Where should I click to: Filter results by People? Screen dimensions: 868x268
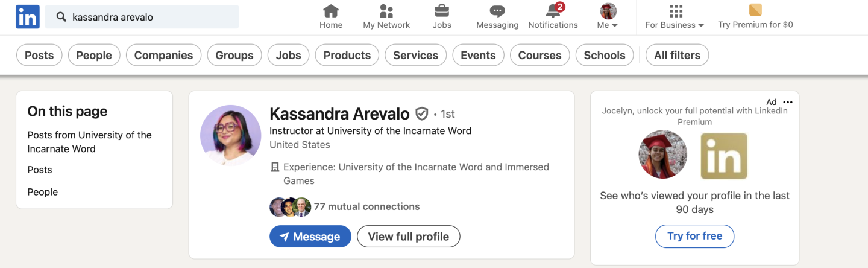(94, 55)
